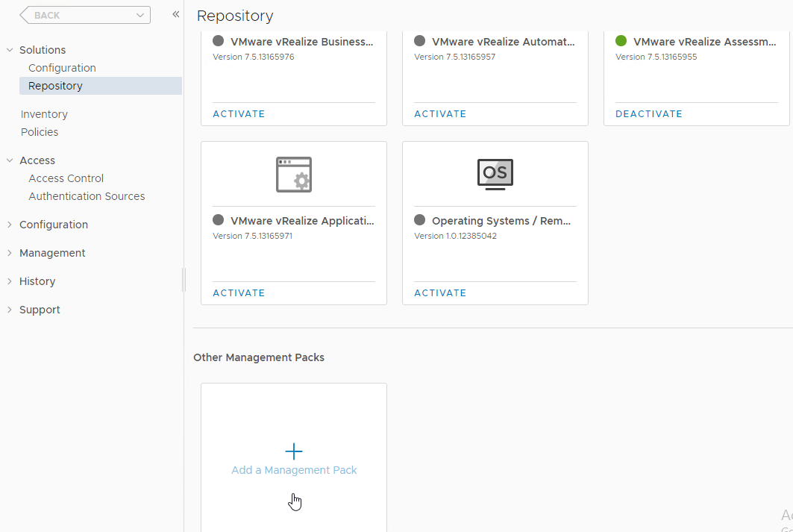The width and height of the screenshot is (793, 532).
Task: Collapse the Access section chevron
Action: tap(10, 160)
